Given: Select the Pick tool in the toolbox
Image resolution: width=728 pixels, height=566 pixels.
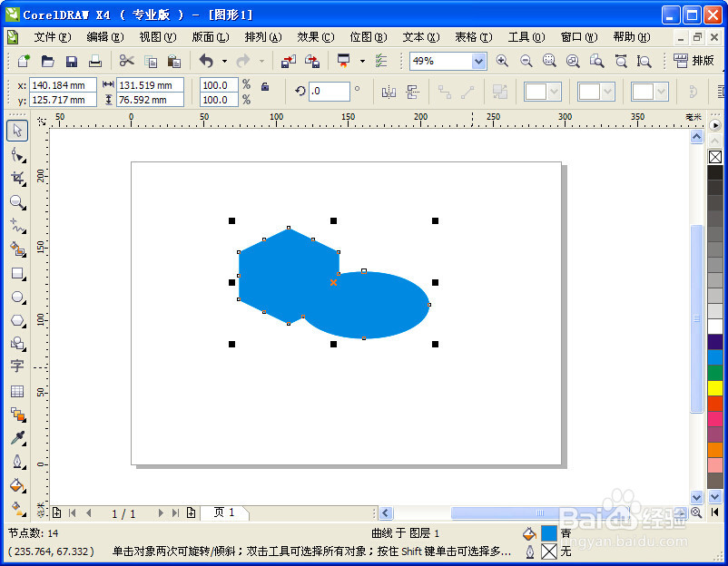Looking at the screenshot, I should [x=17, y=131].
